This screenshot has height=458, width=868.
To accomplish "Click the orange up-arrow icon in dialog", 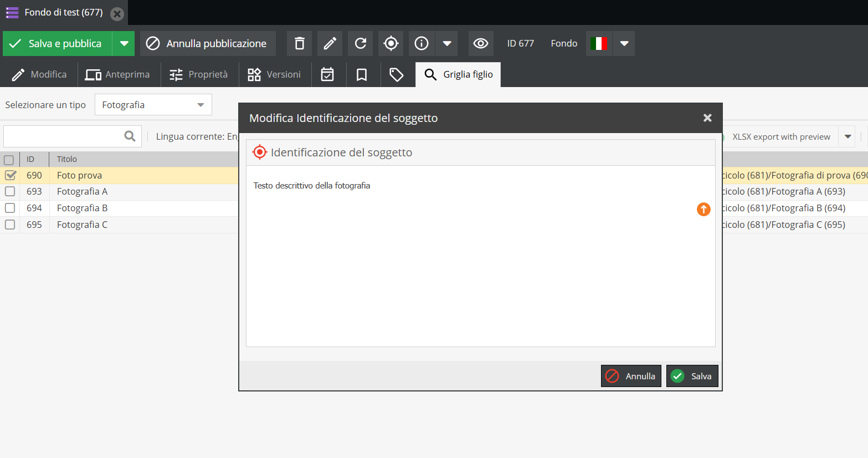I will (703, 209).
